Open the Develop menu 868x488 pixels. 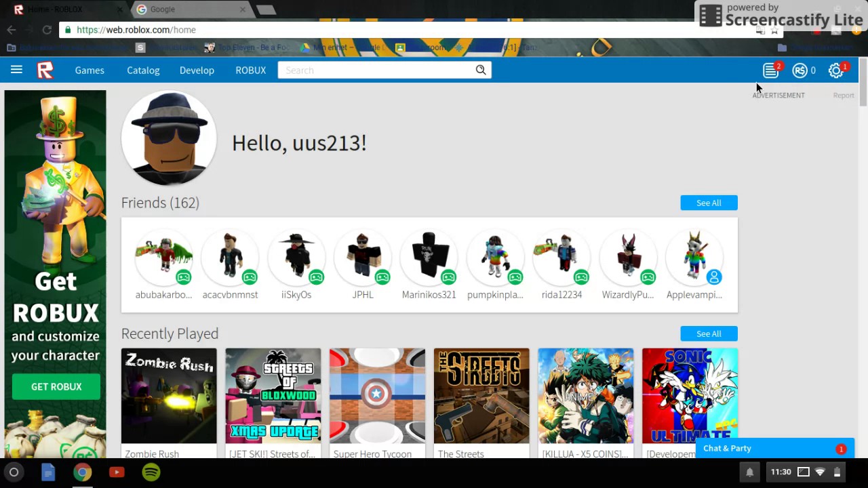pyautogui.click(x=197, y=70)
